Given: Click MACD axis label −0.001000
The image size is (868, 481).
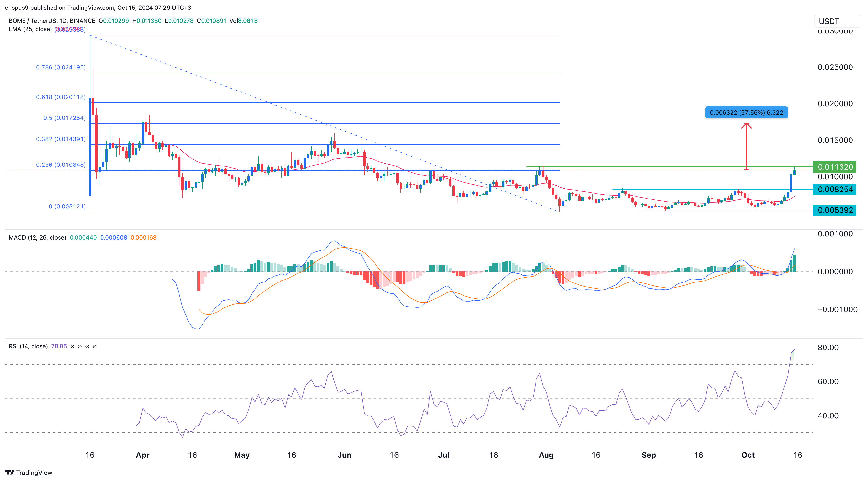Looking at the screenshot, I should tap(837, 310).
